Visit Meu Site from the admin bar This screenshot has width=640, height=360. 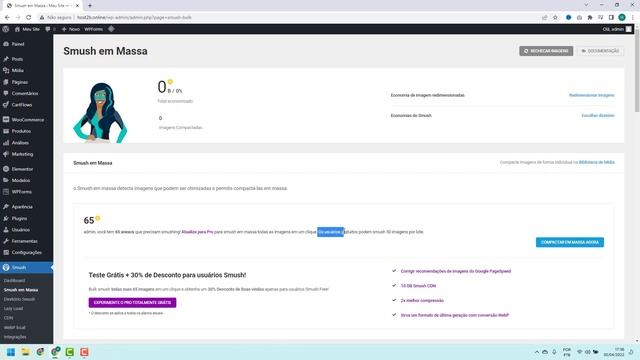[x=27, y=29]
